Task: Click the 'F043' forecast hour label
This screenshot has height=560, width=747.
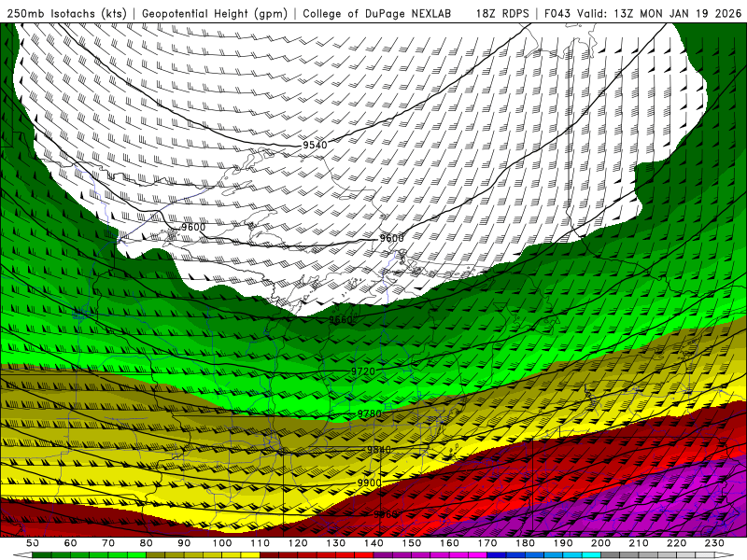Action: [x=557, y=14]
